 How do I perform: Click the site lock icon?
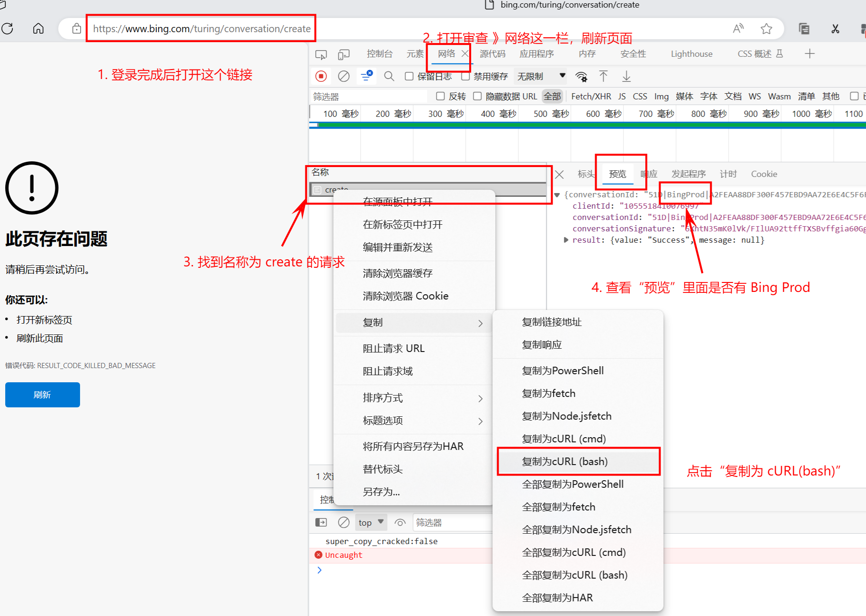(76, 28)
